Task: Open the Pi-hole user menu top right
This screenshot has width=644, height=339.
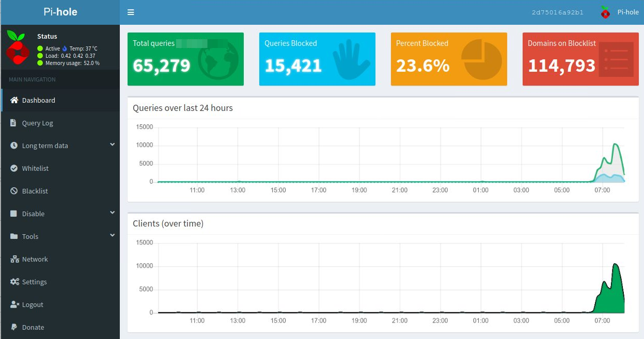Action: point(620,12)
